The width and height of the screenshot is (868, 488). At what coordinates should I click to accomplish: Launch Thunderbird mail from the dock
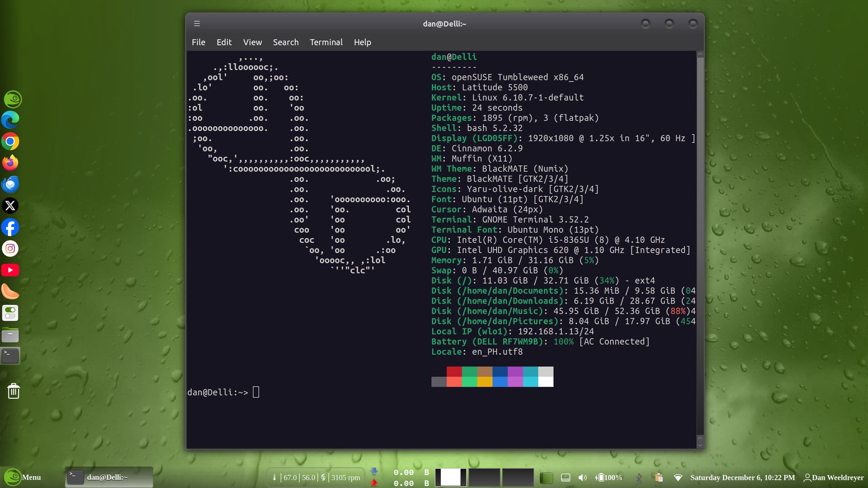point(10,184)
